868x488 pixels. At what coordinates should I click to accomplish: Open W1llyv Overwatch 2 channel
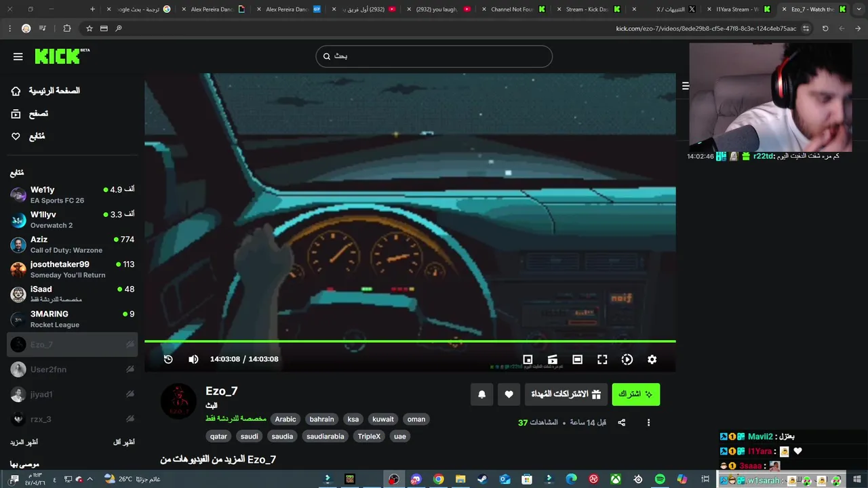72,220
